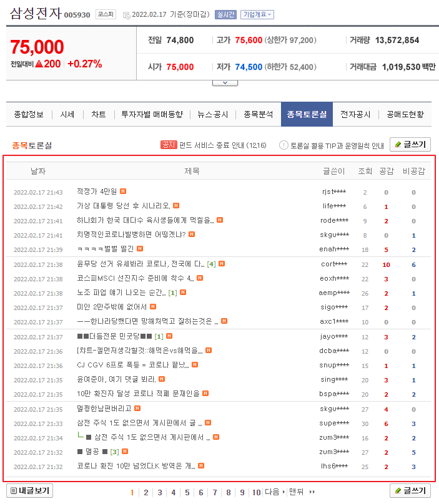Click the author life****
Viewport: 439px width, 504px height.
click(x=334, y=206)
